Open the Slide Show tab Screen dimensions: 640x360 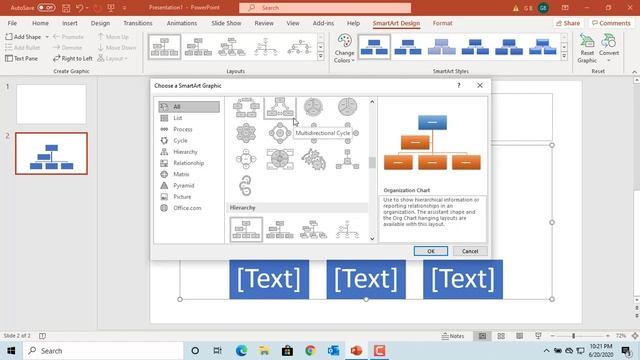226,23
